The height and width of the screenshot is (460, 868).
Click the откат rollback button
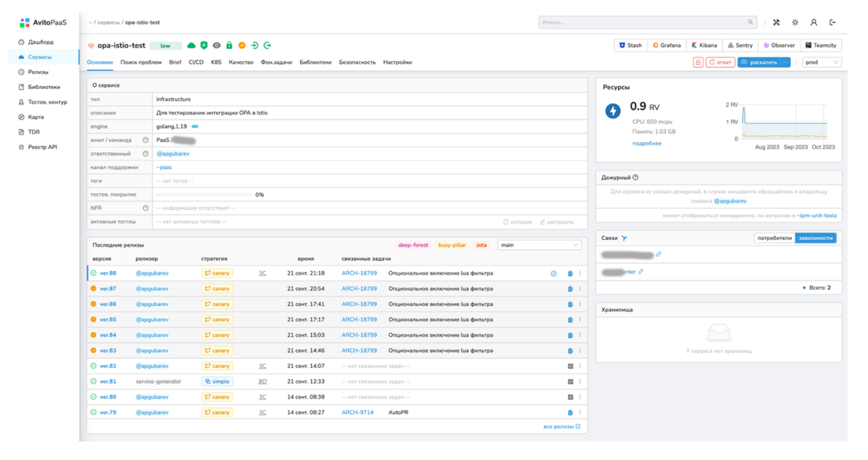click(720, 62)
